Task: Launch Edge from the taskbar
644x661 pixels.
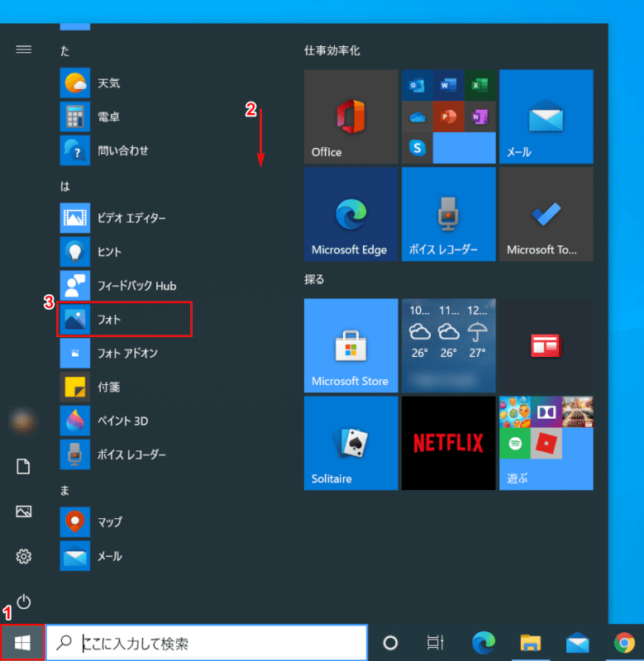Action: (484, 643)
